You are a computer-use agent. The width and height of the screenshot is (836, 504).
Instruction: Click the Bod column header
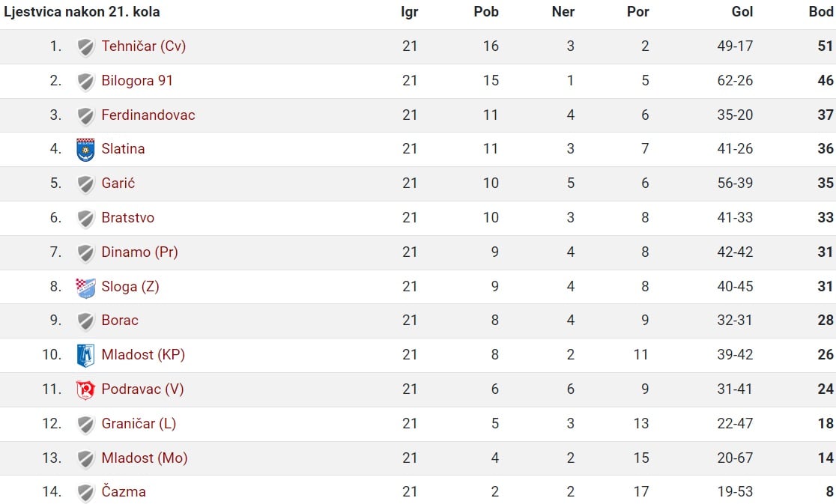[821, 12]
